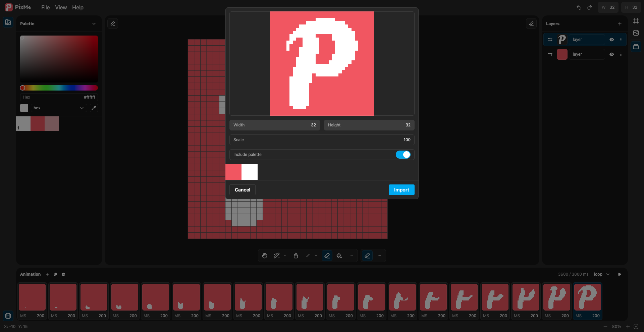The width and height of the screenshot is (644, 332).
Task: Play the animation
Action: (x=620, y=274)
